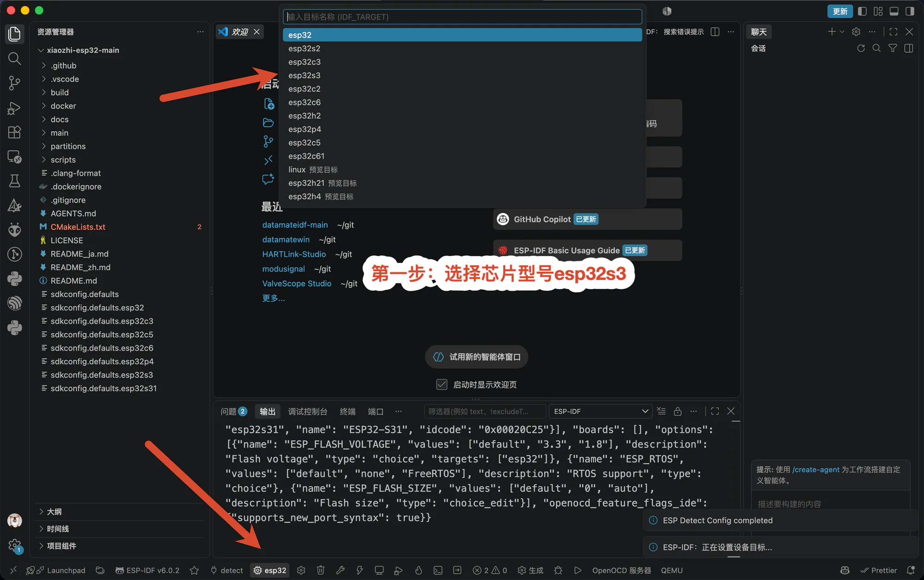
Task: Open chat settings gear icon
Action: tap(856, 32)
